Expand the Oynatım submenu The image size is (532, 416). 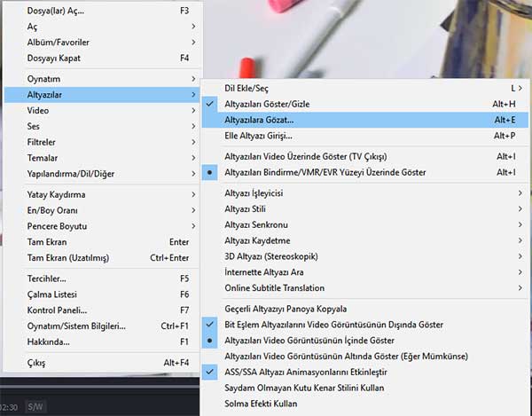click(102, 79)
